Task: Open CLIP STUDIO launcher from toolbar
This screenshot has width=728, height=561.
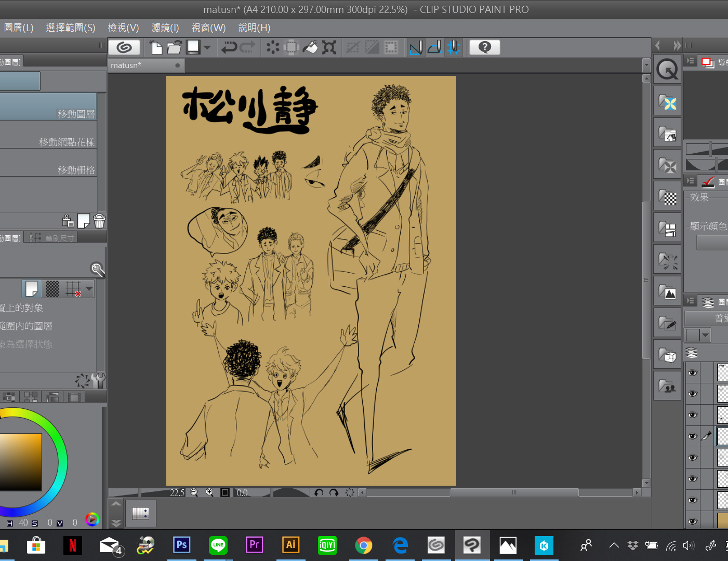Action: (x=124, y=47)
